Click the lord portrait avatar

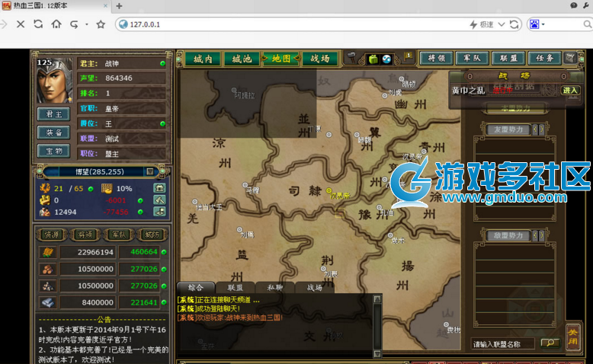(54, 80)
